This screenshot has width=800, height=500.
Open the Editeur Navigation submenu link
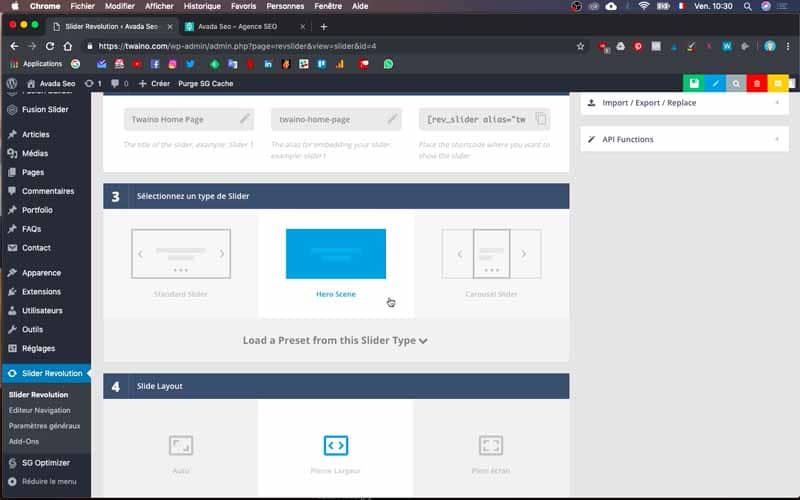tap(39, 410)
